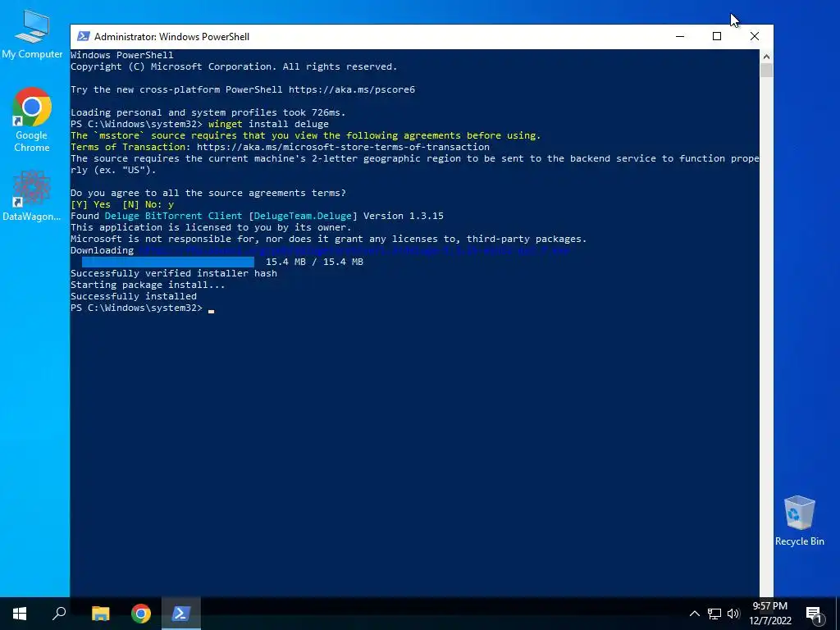Click 'Version 1.3.15' text
Screen dimensions: 840x630
pos(404,216)
